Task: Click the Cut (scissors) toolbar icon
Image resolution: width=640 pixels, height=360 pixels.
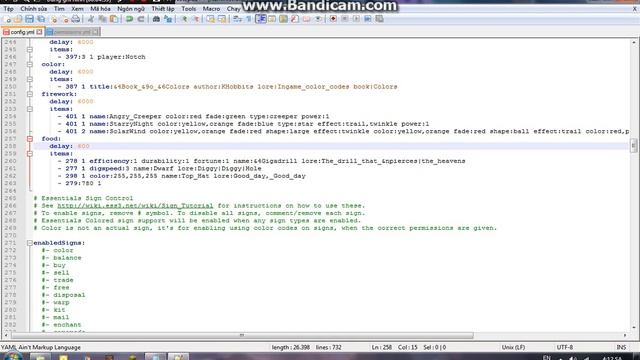Action: [91, 19]
